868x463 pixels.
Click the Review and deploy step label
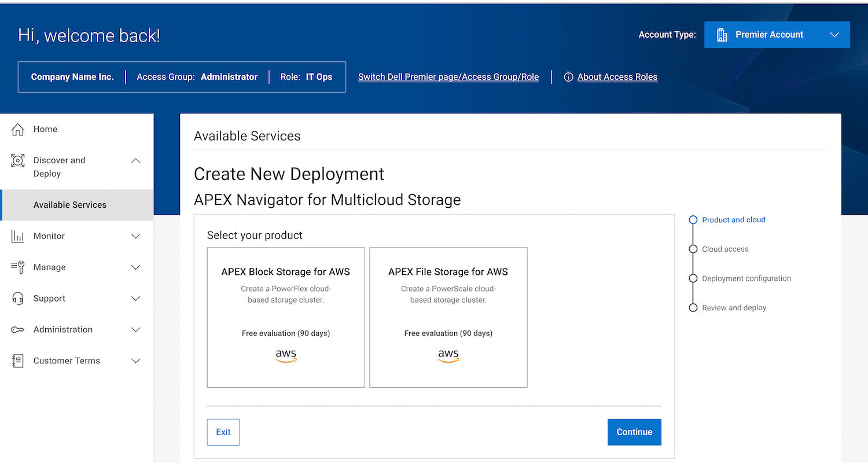coord(734,308)
